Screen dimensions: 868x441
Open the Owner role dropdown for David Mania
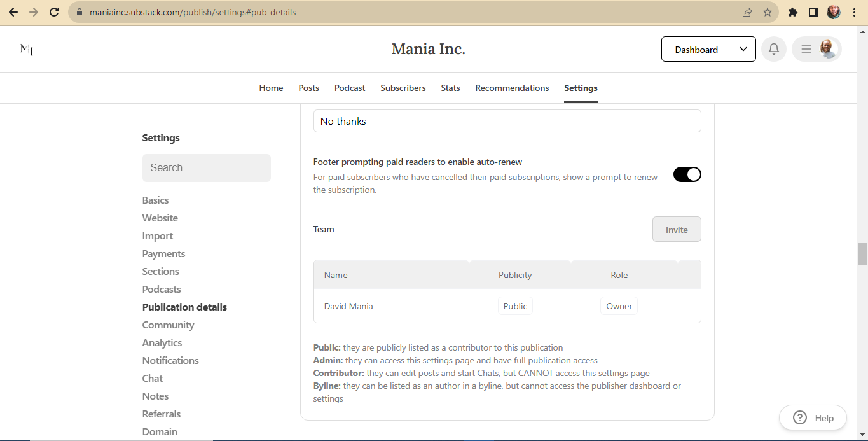click(619, 306)
